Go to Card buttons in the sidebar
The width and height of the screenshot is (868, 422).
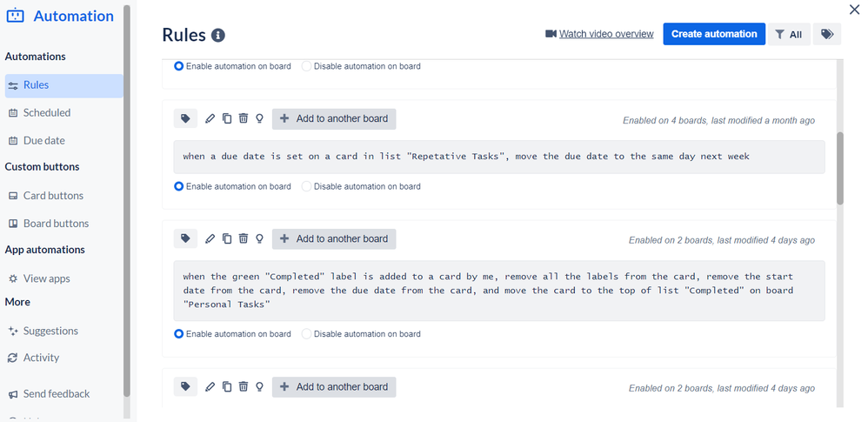[x=53, y=196]
